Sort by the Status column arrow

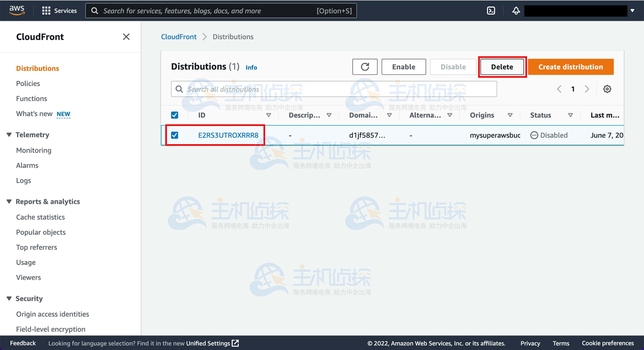570,115
